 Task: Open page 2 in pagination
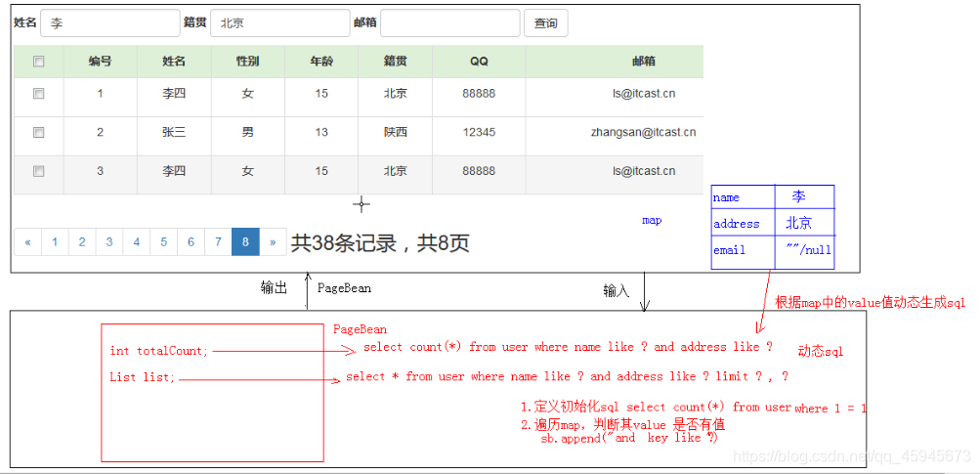pyautogui.click(x=82, y=242)
